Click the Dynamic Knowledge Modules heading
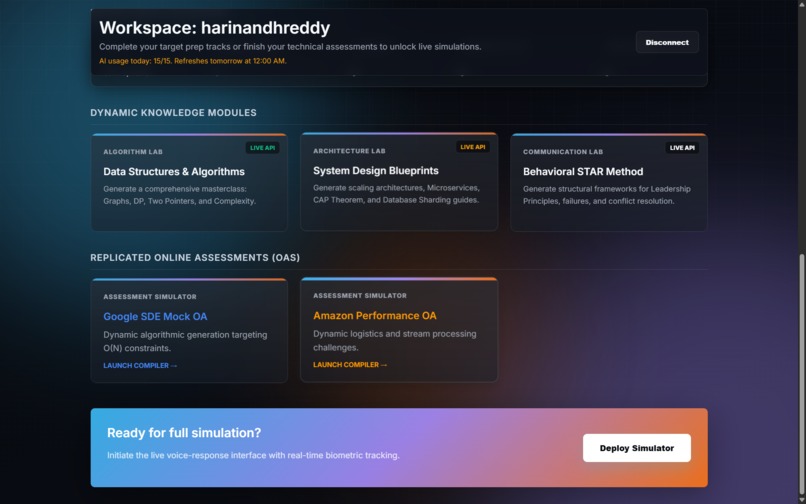Viewport: 806px width, 504px height. point(173,113)
